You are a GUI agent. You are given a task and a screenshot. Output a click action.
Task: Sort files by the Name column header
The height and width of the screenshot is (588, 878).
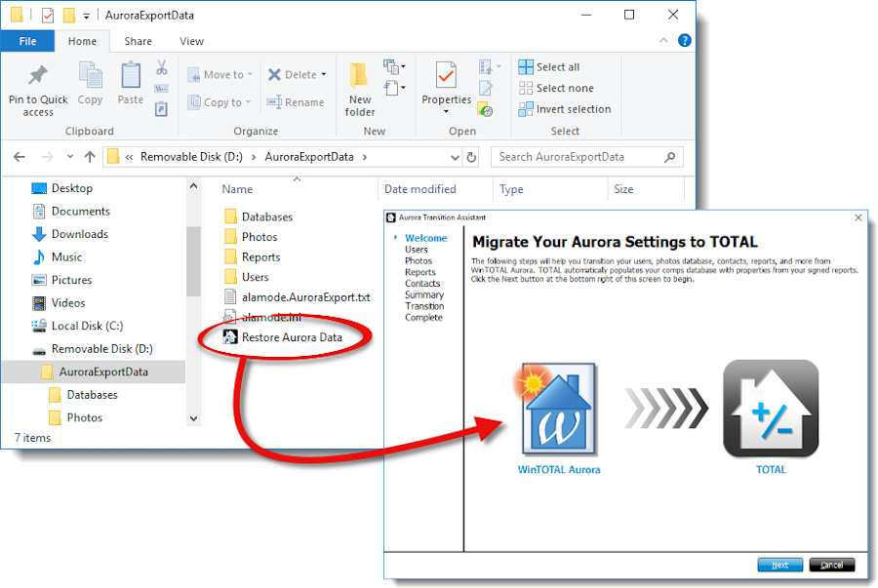point(237,189)
